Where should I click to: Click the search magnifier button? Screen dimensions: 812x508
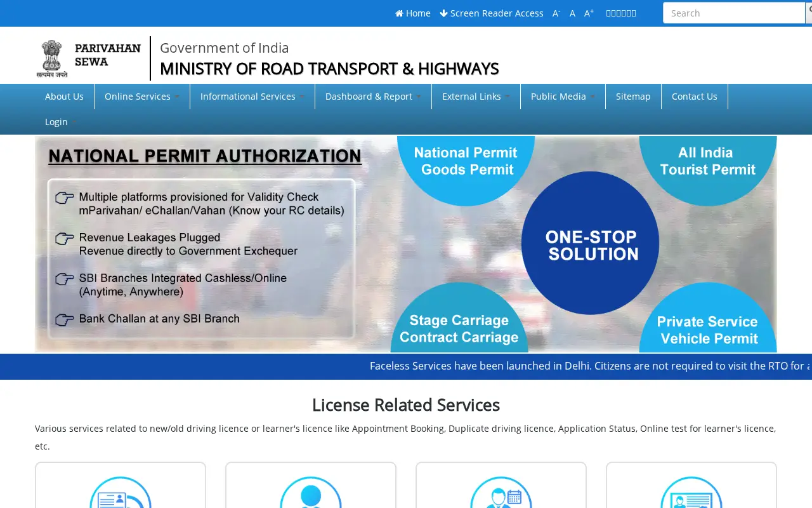[x=809, y=13]
